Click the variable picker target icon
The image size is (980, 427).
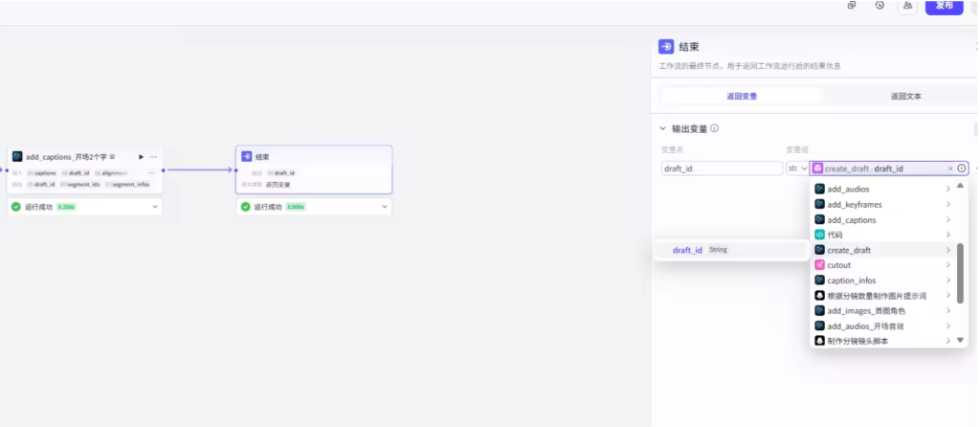click(x=962, y=169)
